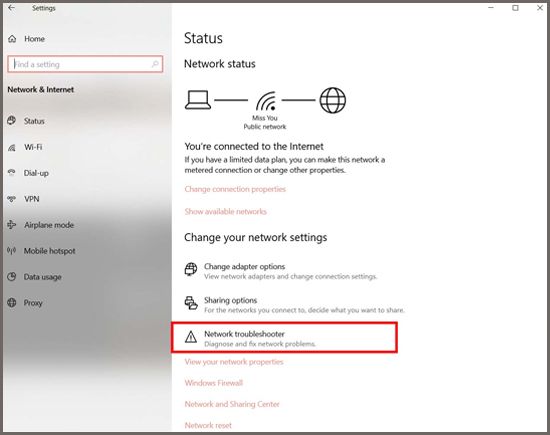The width and height of the screenshot is (550, 435).
Task: Click the Proxy globe icon
Action: pyautogui.click(x=12, y=302)
